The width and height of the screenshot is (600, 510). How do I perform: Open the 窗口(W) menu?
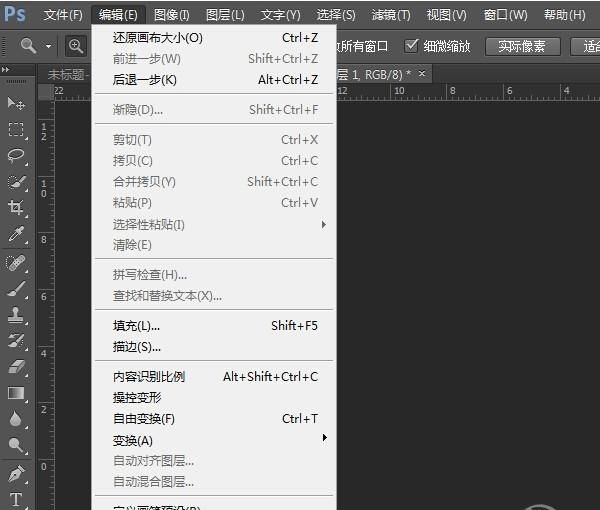pos(505,15)
